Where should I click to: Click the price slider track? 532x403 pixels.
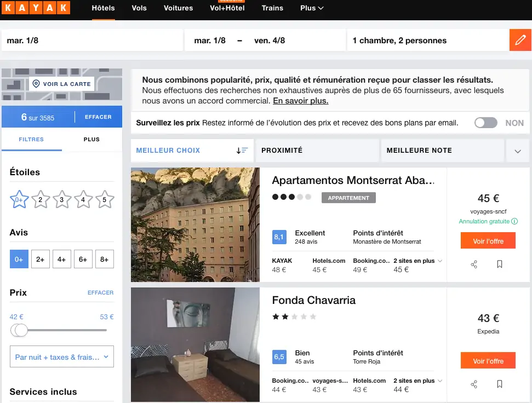(66, 330)
